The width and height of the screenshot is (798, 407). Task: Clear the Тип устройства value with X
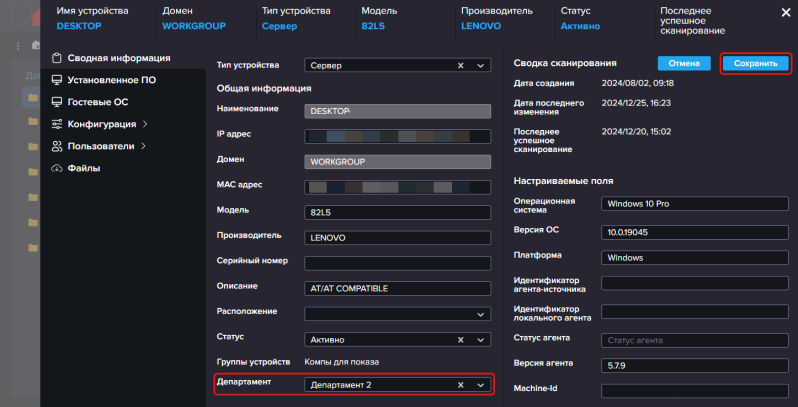(x=461, y=65)
